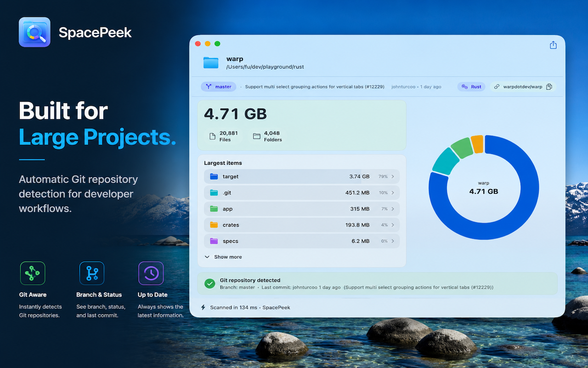Expand the target row chevron
Image resolution: width=588 pixels, height=368 pixels.
(393, 177)
